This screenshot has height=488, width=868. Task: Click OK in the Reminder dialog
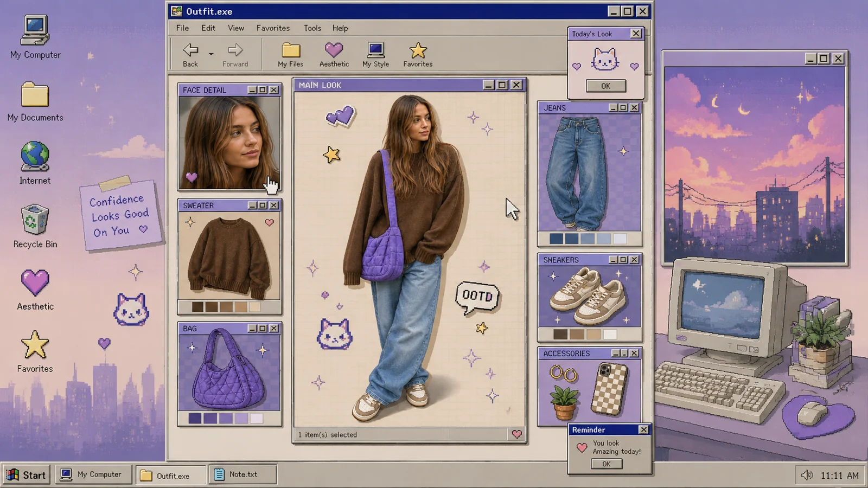pyautogui.click(x=606, y=464)
